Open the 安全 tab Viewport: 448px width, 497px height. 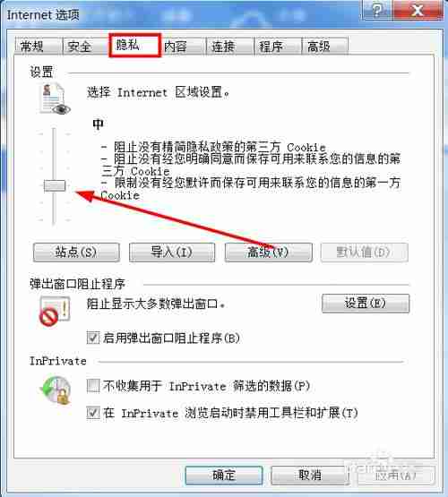click(84, 47)
